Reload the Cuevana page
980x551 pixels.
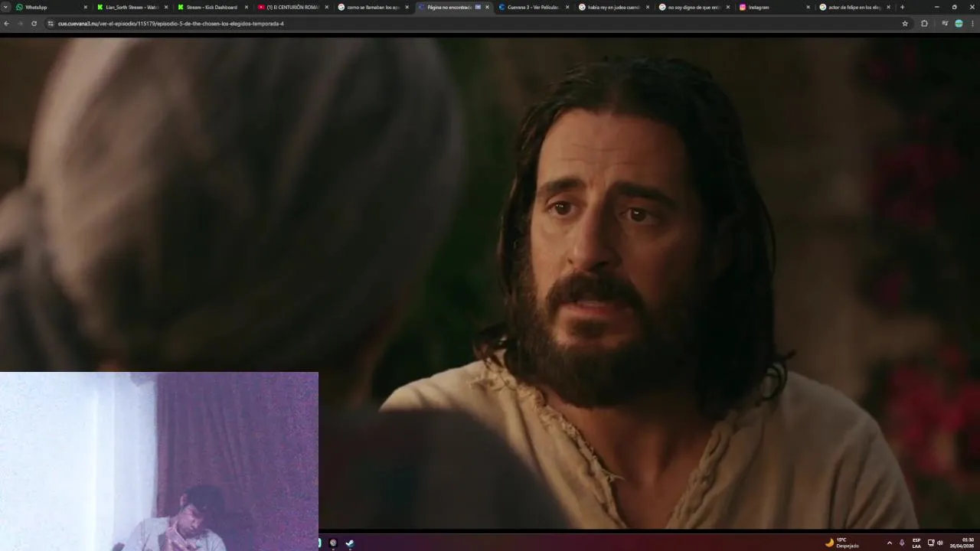coord(34,24)
